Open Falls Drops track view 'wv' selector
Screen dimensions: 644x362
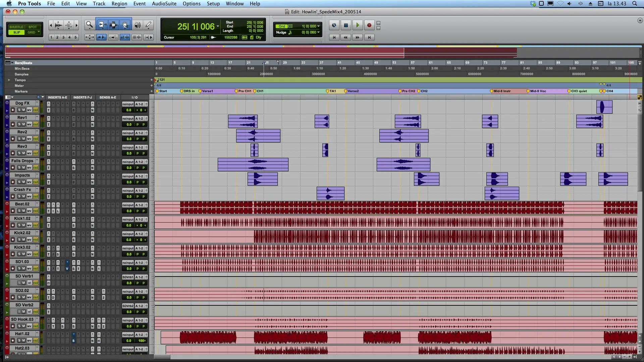30,168
